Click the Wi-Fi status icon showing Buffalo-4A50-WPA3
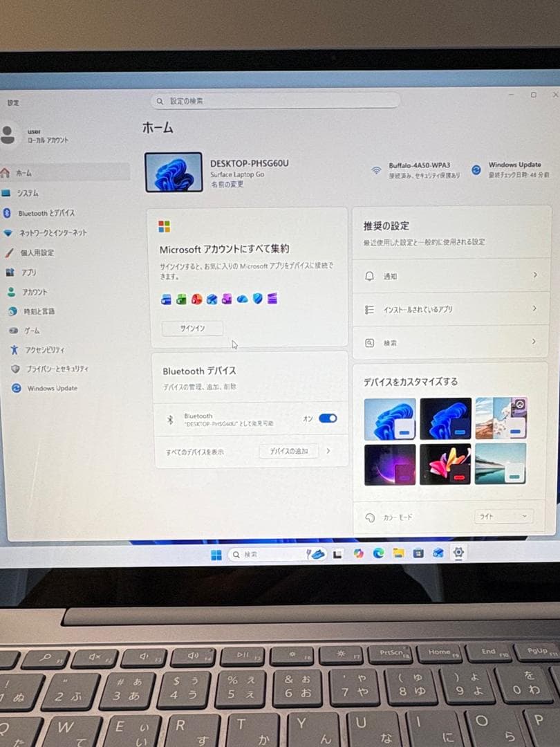This screenshot has width=560, height=747. pos(377,168)
